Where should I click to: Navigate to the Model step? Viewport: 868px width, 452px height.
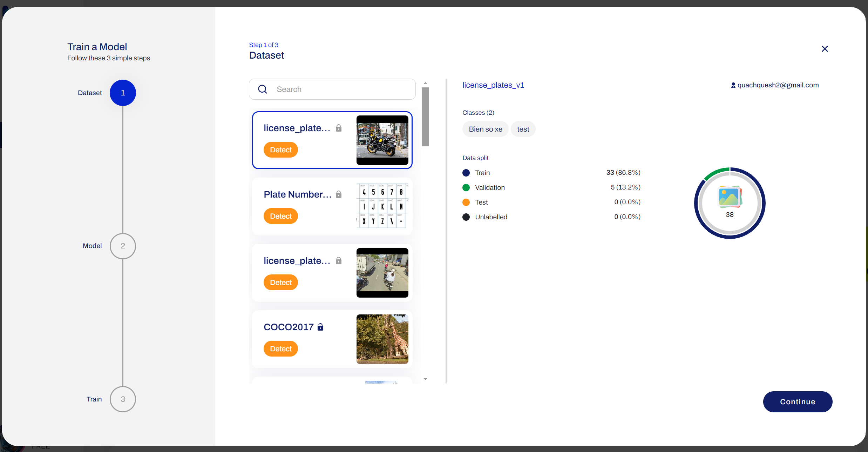[x=123, y=246]
